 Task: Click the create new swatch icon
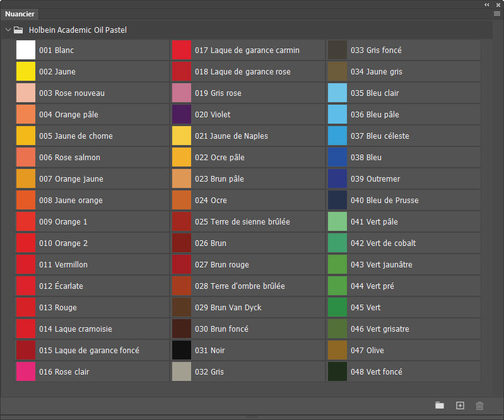(460, 405)
